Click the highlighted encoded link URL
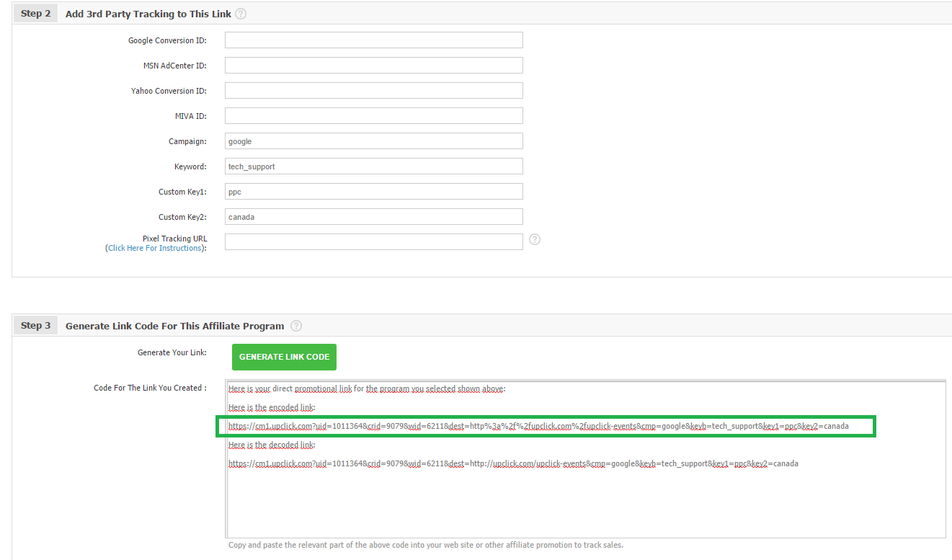The height and width of the screenshot is (560, 952). coord(538,426)
